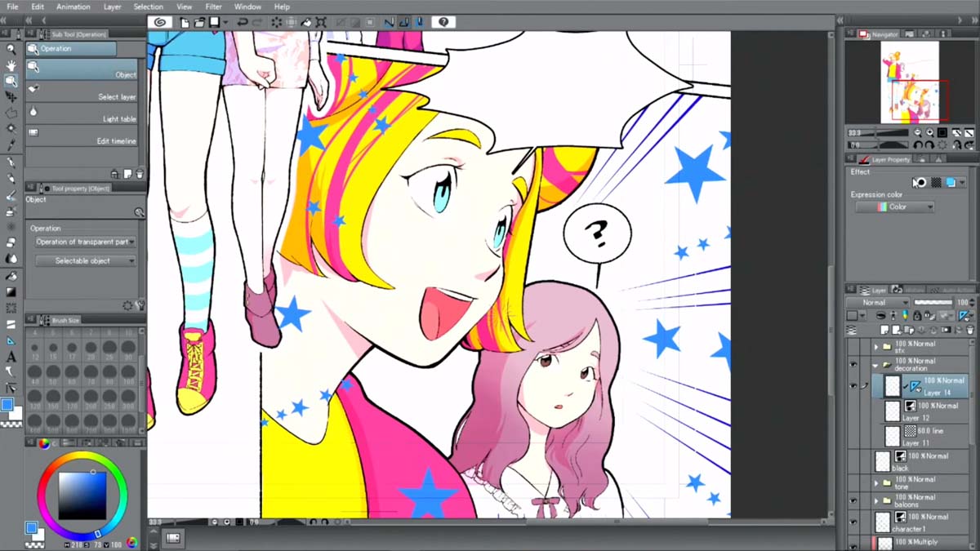Click the New file icon
The height and width of the screenshot is (551, 980).
pyautogui.click(x=184, y=22)
